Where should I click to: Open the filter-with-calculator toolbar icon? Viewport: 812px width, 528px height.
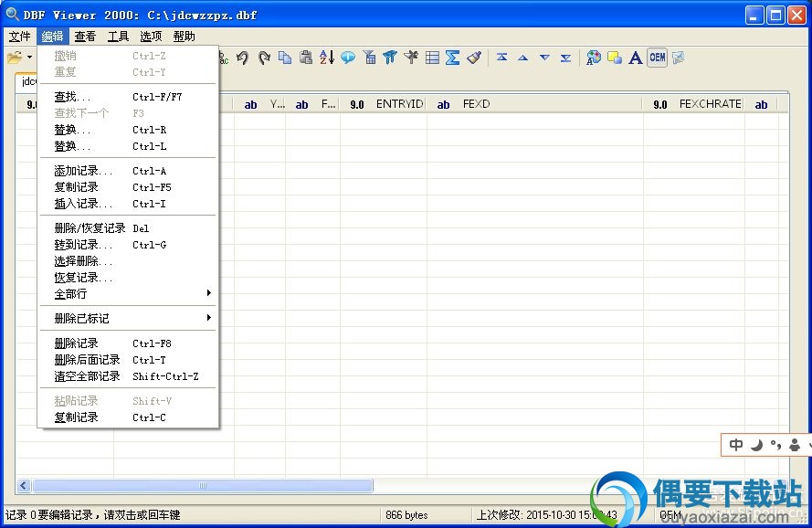[369, 58]
